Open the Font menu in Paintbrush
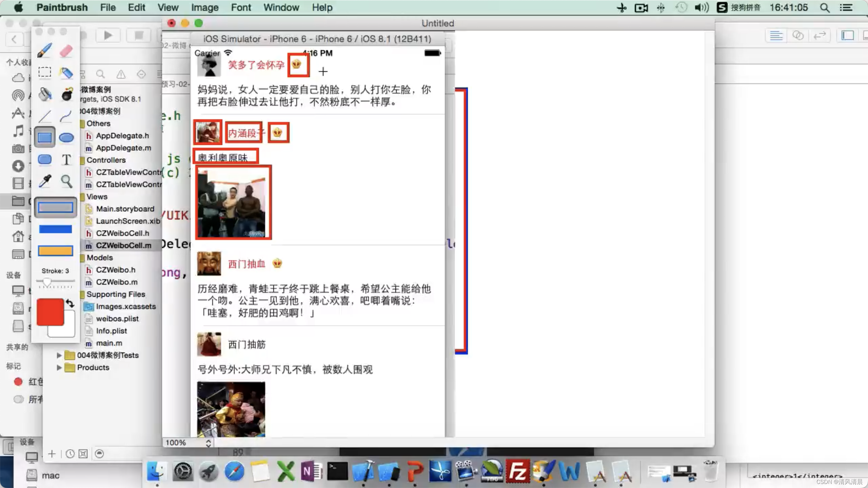This screenshot has height=488, width=868. pos(241,7)
